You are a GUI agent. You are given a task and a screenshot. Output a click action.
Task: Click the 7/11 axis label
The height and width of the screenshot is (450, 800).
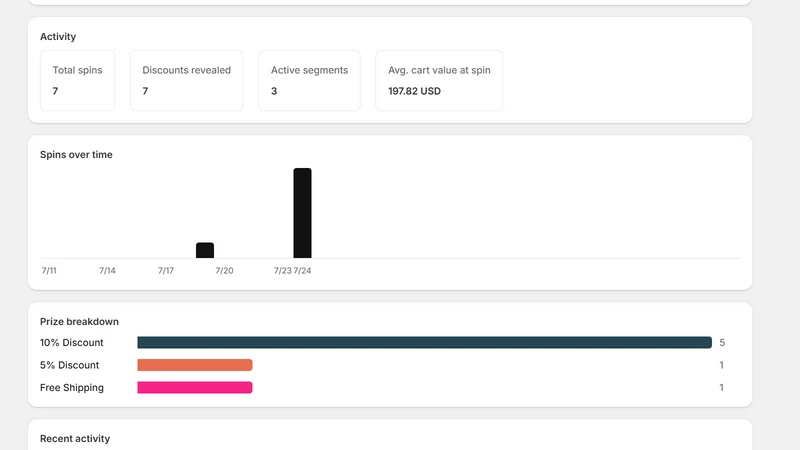pos(49,270)
